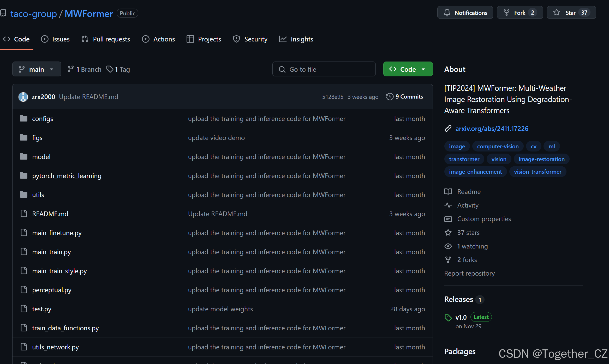Open the arxiv.org/abs/2411.17226 link
Screen dimensions: 609x364
492,129
